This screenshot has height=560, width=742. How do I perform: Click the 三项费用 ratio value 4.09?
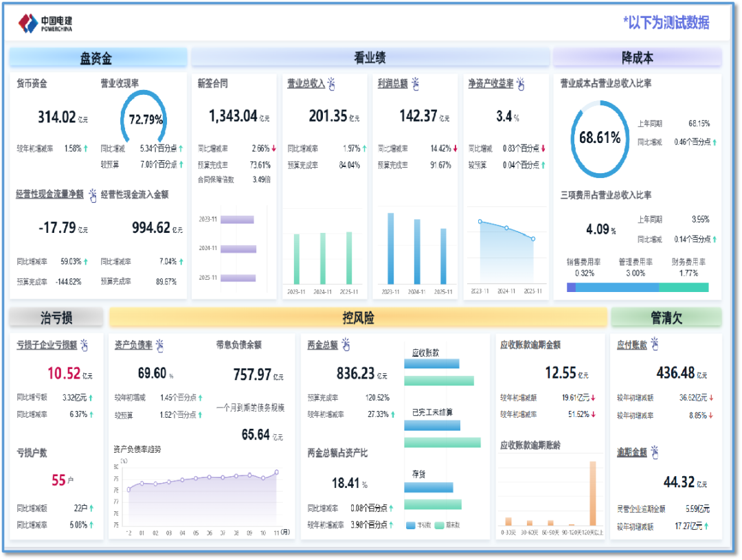pos(598,229)
